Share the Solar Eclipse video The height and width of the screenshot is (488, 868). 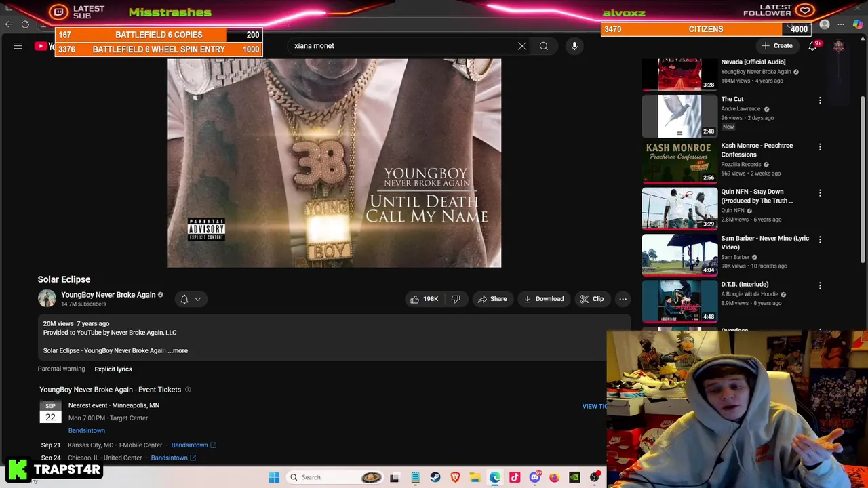pos(492,299)
